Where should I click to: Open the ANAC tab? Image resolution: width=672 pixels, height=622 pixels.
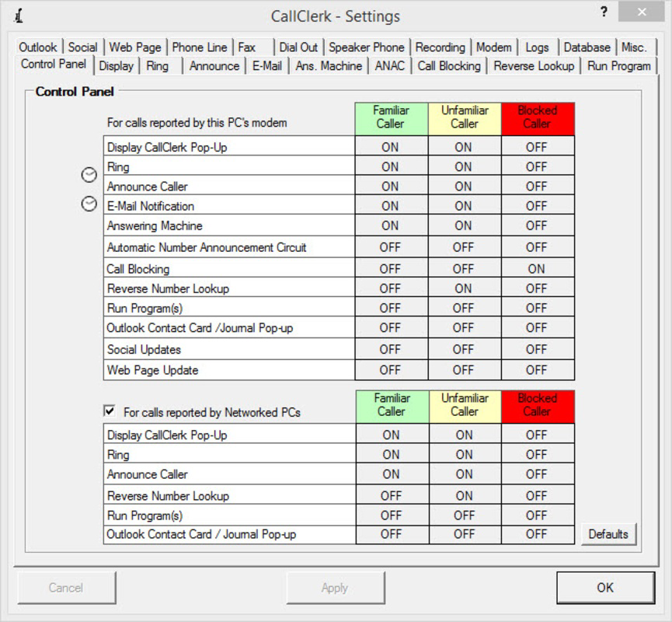(390, 66)
